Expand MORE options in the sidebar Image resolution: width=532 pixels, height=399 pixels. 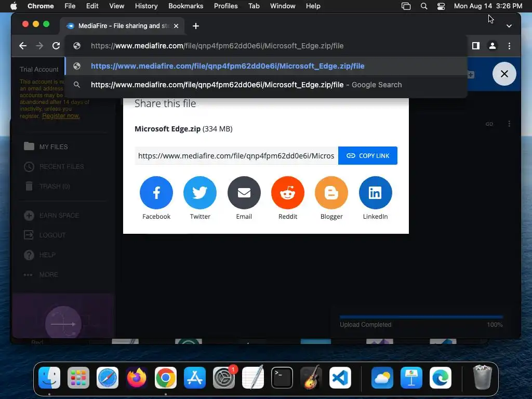click(x=41, y=274)
